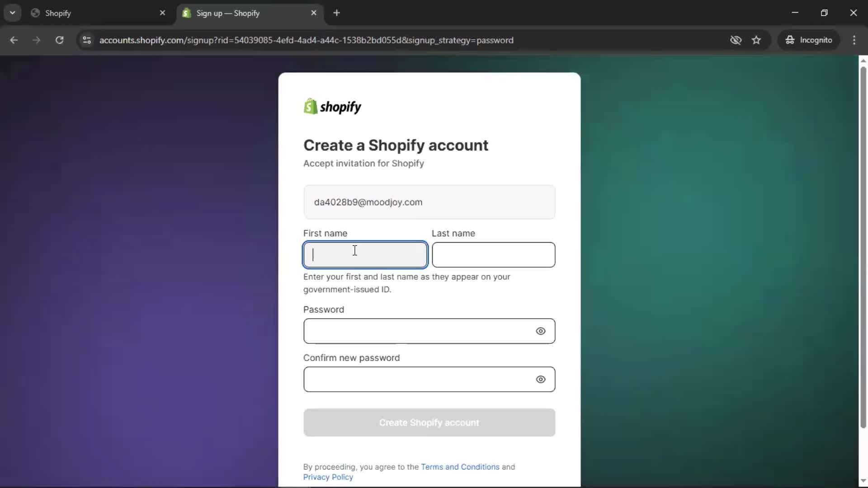
Task: Click the Incognito profile button
Action: point(809,40)
